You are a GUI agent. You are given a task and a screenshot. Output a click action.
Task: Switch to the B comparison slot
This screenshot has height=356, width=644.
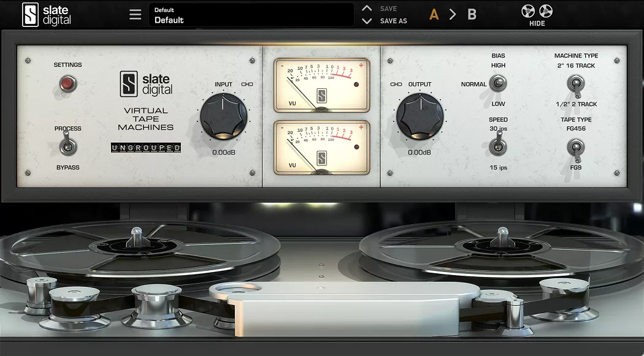472,13
